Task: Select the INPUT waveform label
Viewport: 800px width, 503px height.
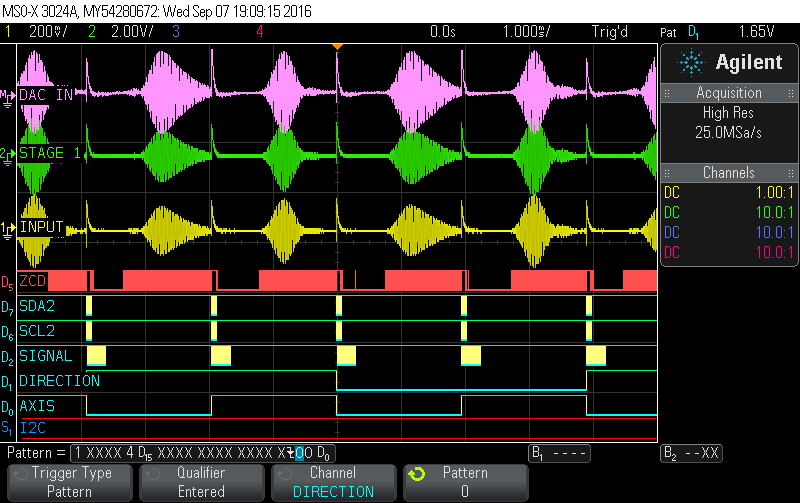Action: (x=41, y=227)
